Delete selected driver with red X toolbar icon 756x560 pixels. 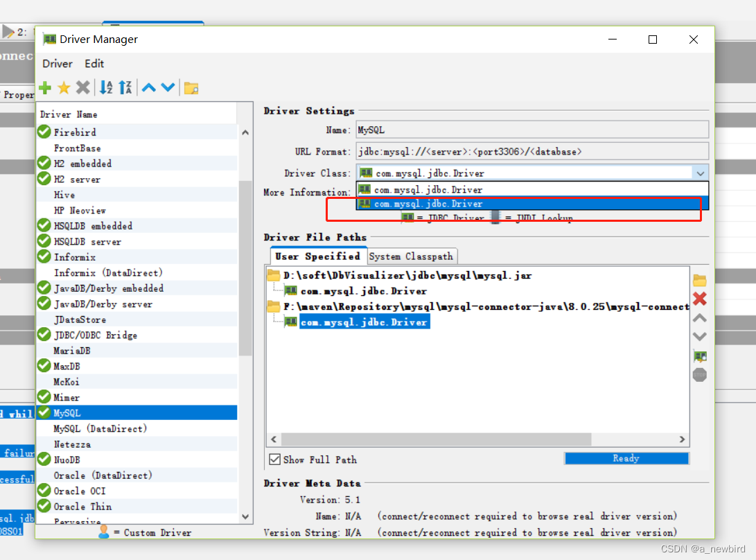point(82,87)
